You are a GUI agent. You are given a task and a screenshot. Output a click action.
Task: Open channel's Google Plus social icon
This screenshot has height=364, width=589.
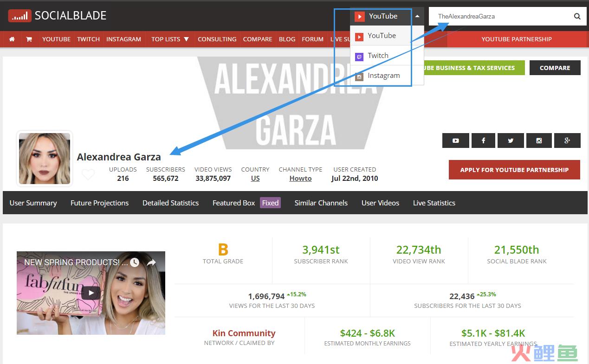pyautogui.click(x=567, y=140)
